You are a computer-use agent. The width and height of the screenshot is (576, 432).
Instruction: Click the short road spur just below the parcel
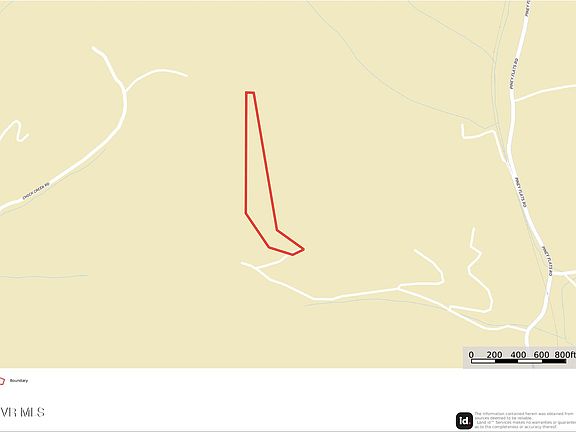tap(273, 263)
